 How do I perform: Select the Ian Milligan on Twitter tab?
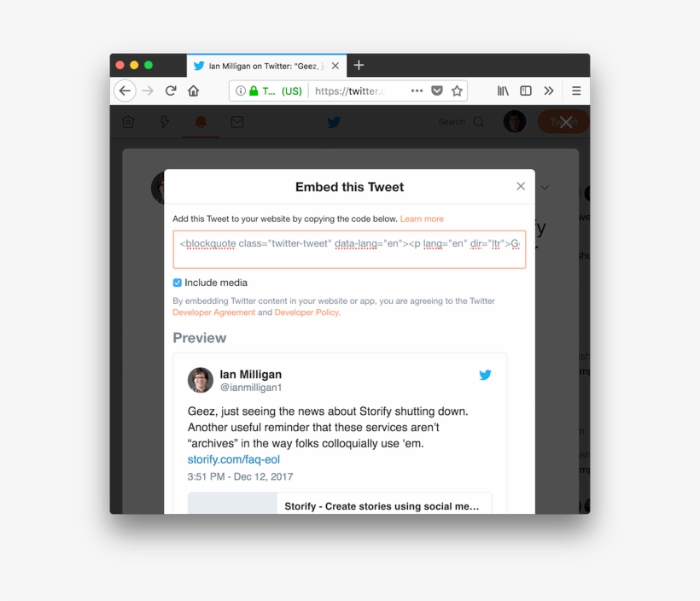[266, 66]
